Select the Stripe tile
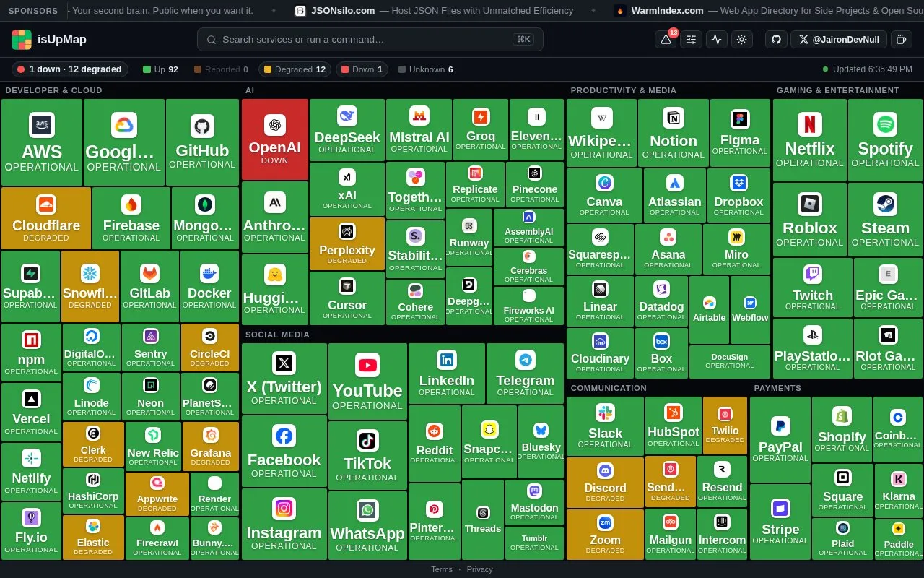This screenshot has width=924, height=578. click(x=780, y=522)
